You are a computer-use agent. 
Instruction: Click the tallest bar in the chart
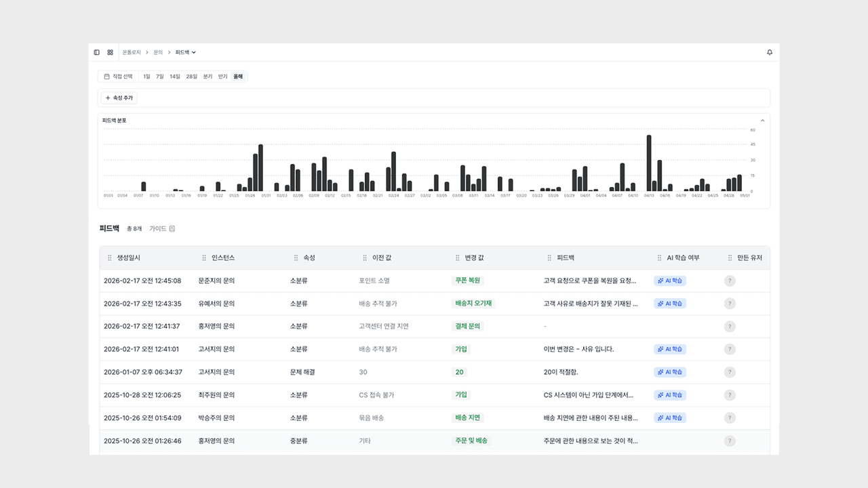pos(649,163)
